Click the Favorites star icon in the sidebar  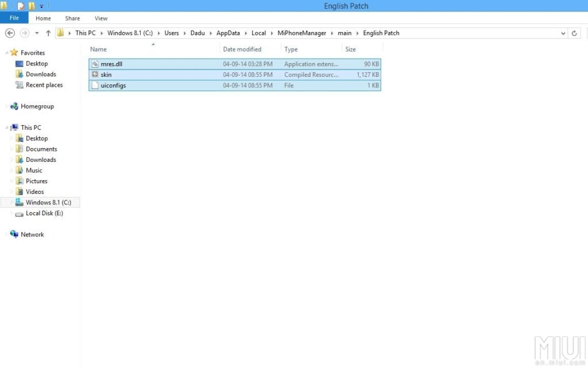pos(14,52)
